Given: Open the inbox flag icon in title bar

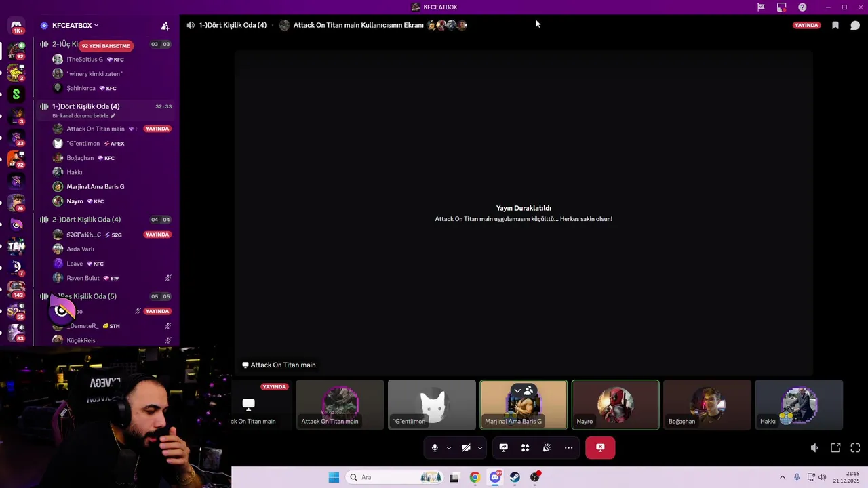Looking at the screenshot, I should [x=761, y=7].
